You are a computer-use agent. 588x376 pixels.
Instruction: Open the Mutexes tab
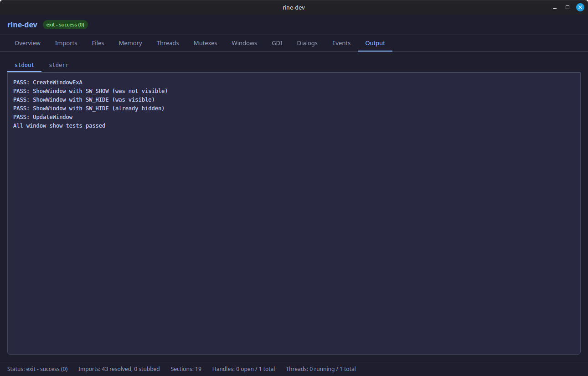tap(205, 43)
